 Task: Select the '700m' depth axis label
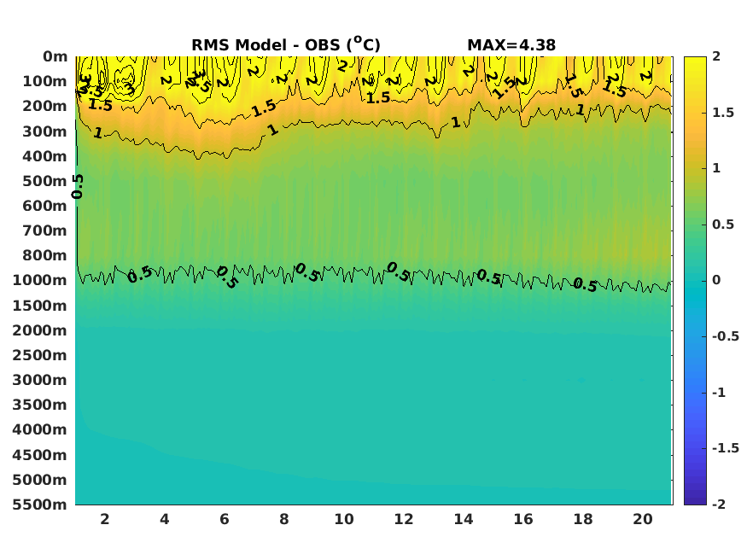point(44,230)
